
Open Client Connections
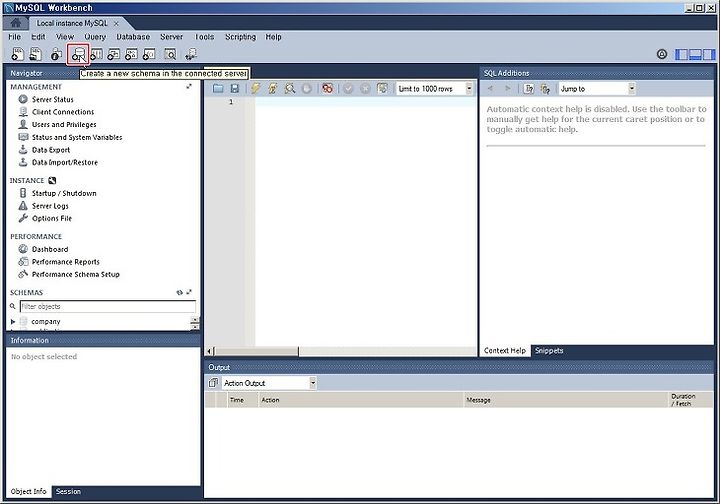(63, 112)
